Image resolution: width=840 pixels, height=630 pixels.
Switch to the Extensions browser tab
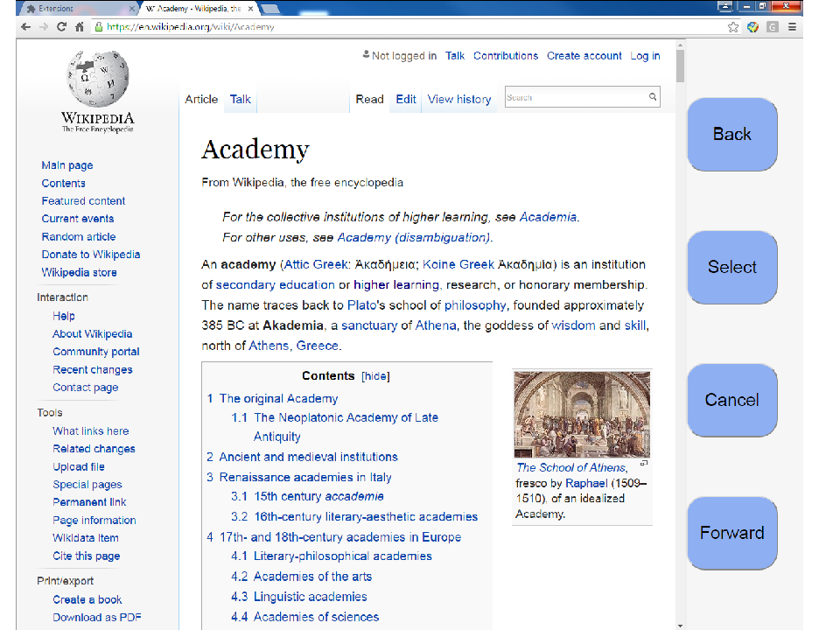78,9
